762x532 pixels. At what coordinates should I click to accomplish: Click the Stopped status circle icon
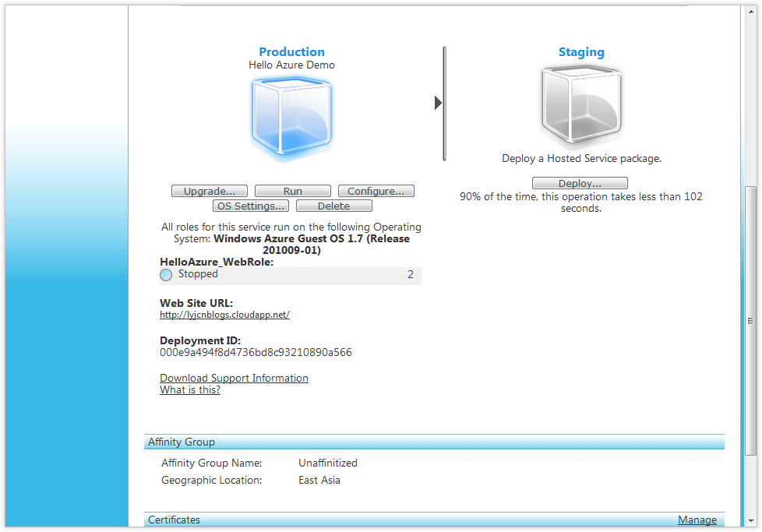pos(166,275)
